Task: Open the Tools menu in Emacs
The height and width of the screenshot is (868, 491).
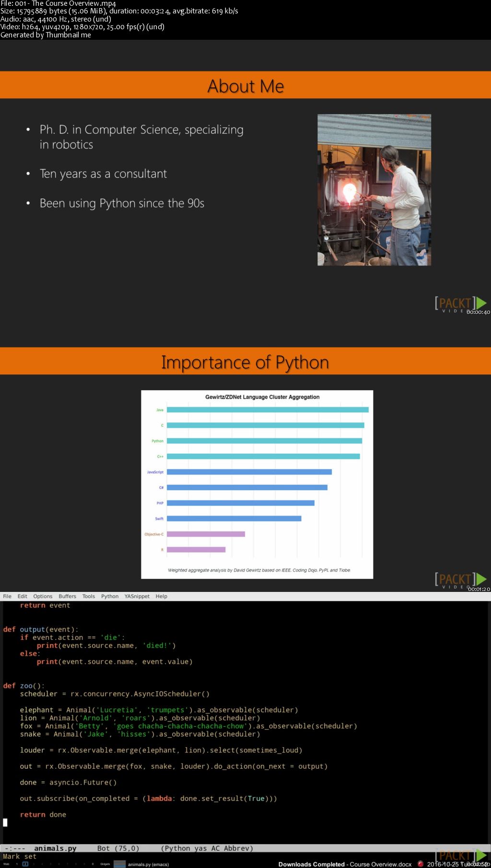Action: tap(89, 596)
